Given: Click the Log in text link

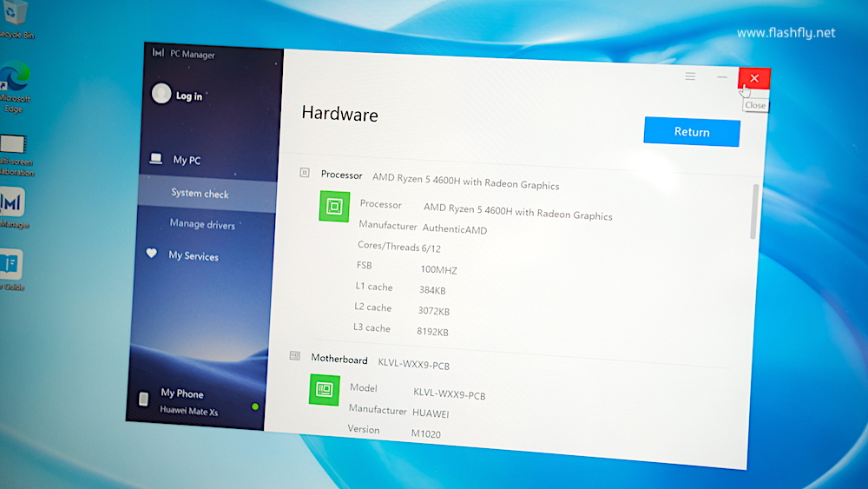Looking at the screenshot, I should point(189,96).
